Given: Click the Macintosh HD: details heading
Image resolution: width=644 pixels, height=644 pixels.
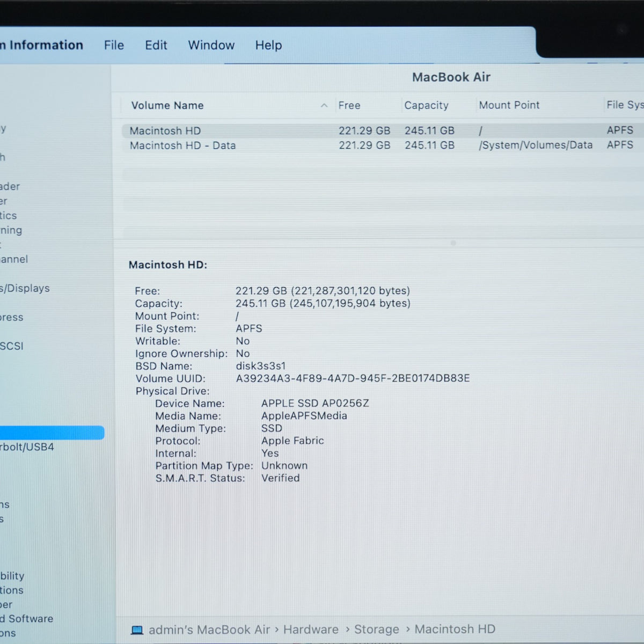Looking at the screenshot, I should pyautogui.click(x=168, y=265).
